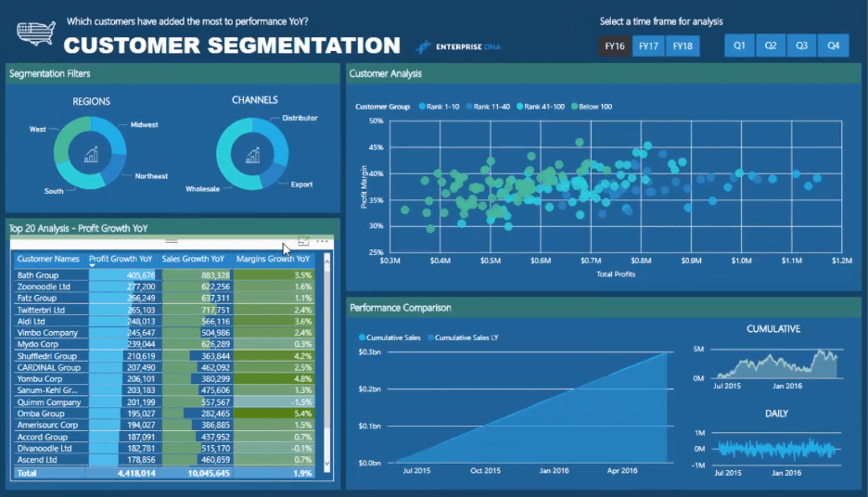Select Divanoodle Ltd row

(164, 448)
